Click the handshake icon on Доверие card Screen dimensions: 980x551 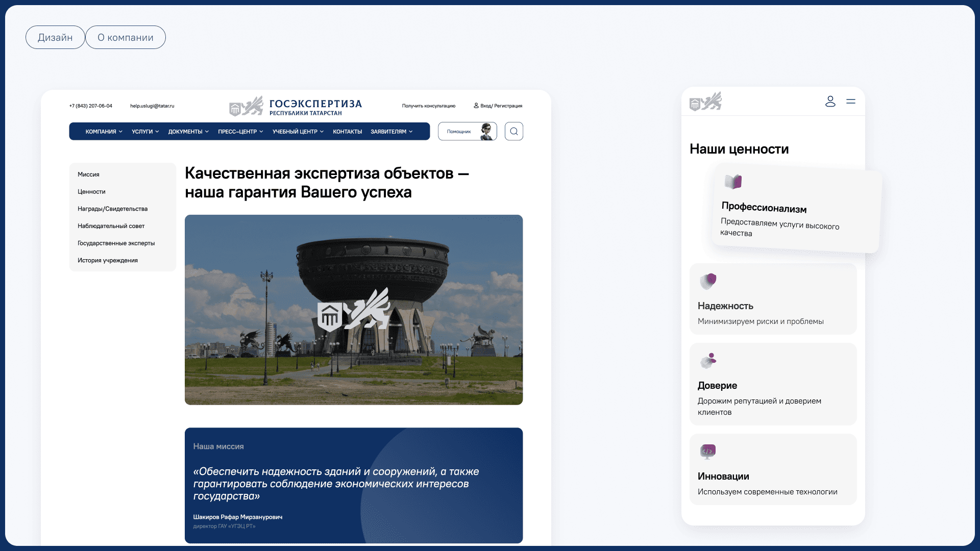(x=708, y=361)
